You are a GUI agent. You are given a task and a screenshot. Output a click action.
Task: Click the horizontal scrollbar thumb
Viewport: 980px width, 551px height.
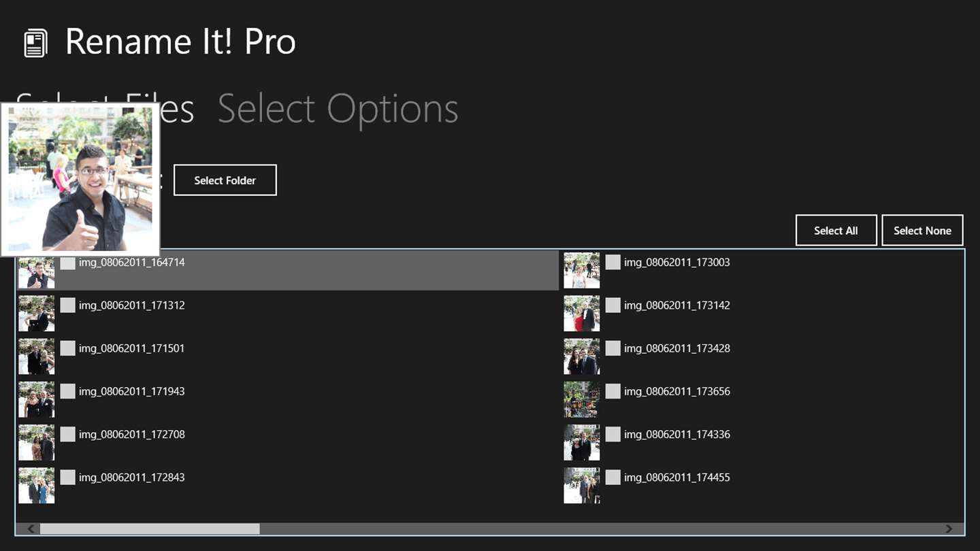point(150,529)
